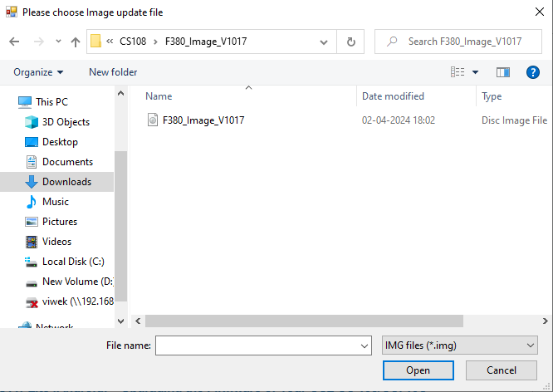Refresh the current folder view

coord(350,42)
